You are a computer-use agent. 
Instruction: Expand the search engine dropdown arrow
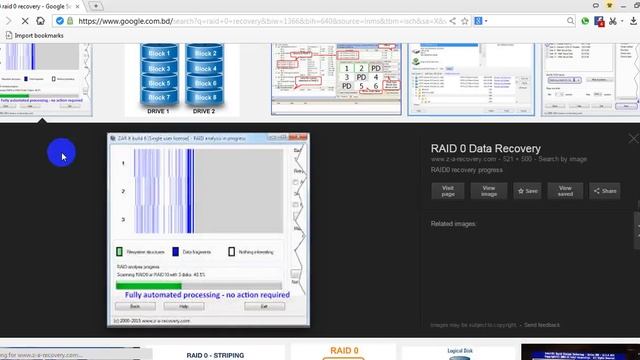(486, 21)
